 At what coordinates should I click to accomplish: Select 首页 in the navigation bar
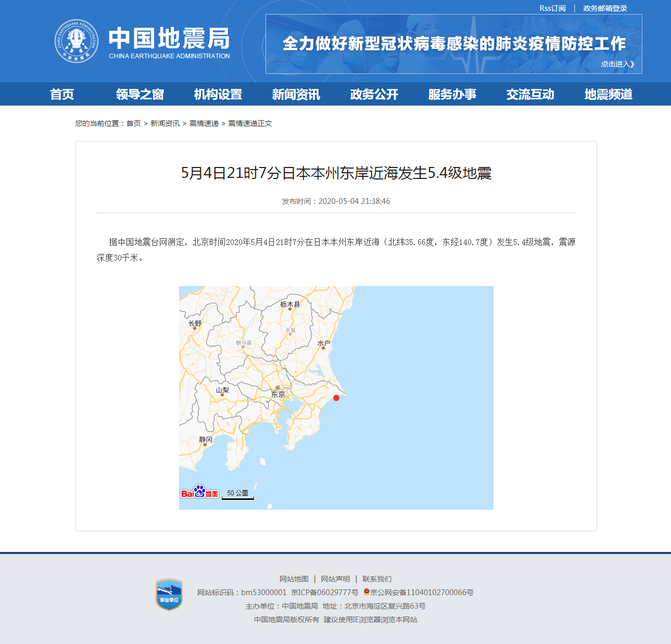click(x=62, y=94)
